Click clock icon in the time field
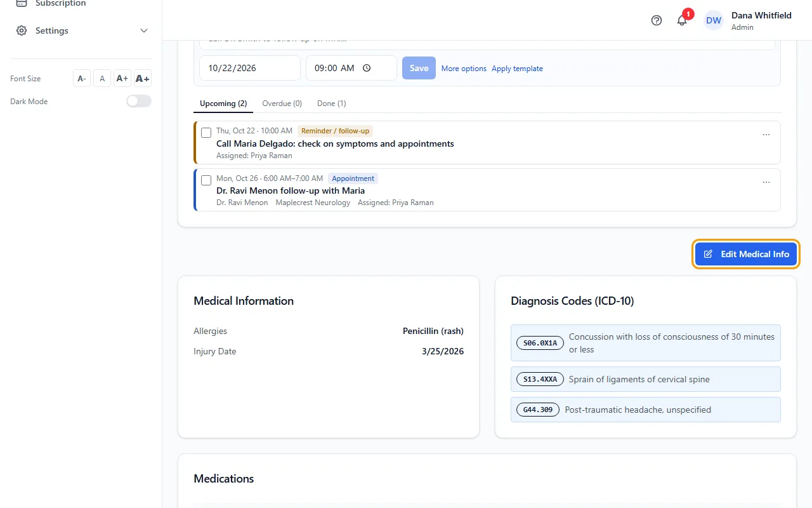The image size is (812, 508). click(x=367, y=68)
